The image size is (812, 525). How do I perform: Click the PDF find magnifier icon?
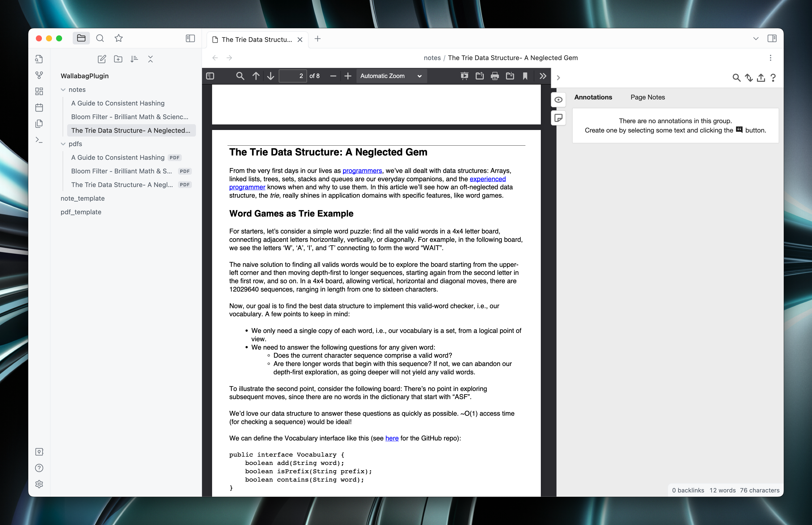240,76
